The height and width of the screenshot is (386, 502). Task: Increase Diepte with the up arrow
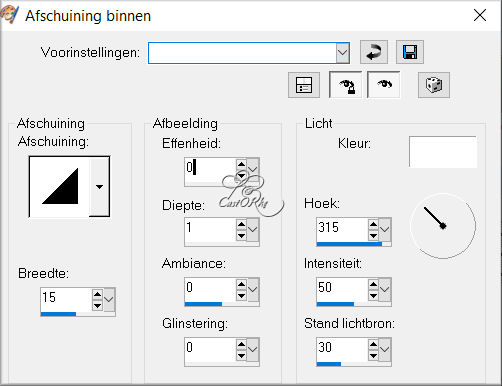pos(241,224)
